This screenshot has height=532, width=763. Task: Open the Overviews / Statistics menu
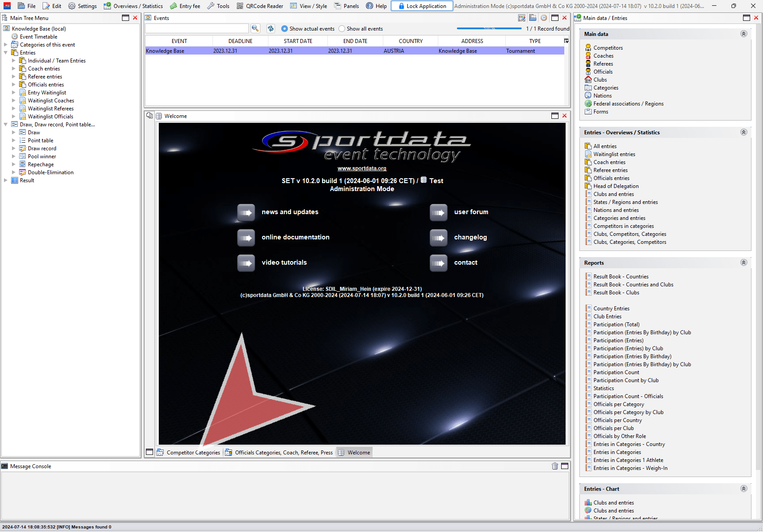point(133,6)
